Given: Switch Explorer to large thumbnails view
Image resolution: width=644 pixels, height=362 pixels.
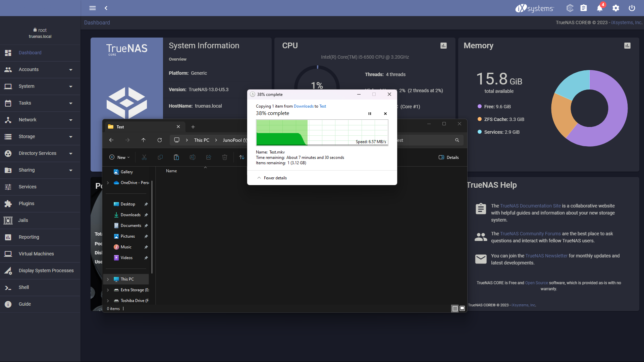Looking at the screenshot, I should click(x=462, y=308).
